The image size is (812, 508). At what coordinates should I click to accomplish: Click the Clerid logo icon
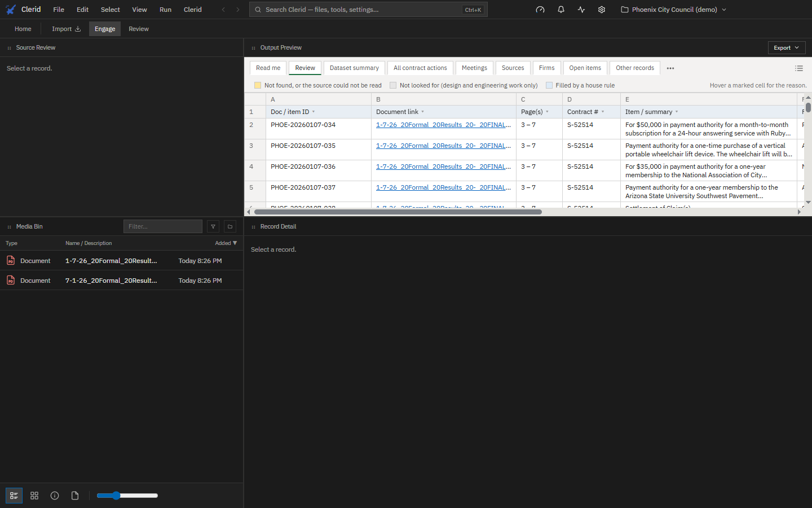tap(11, 10)
